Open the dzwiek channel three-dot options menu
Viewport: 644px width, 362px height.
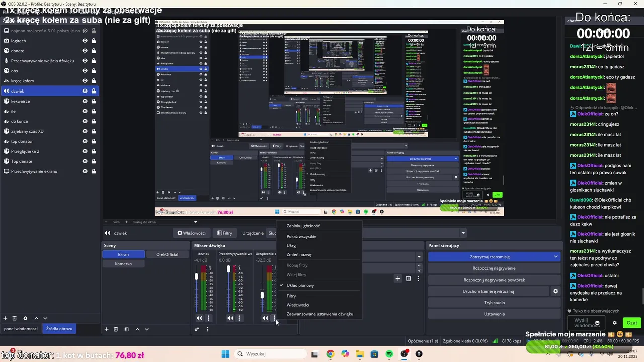[x=208, y=318]
